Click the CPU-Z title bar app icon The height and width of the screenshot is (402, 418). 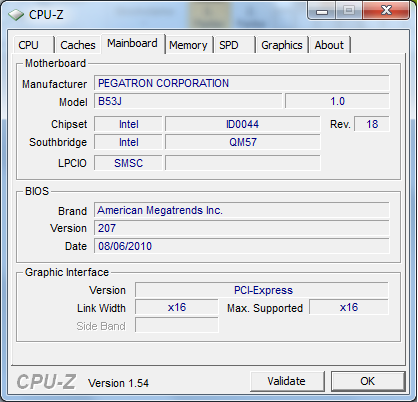pos(16,15)
